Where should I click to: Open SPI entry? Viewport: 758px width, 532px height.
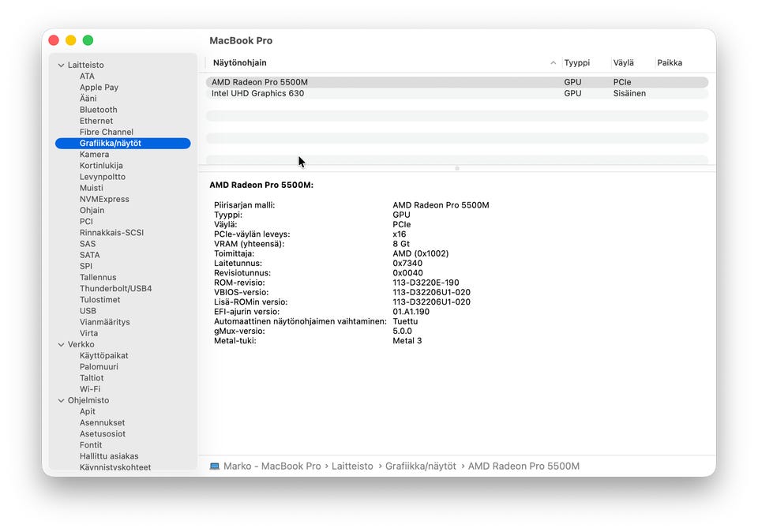[85, 266]
